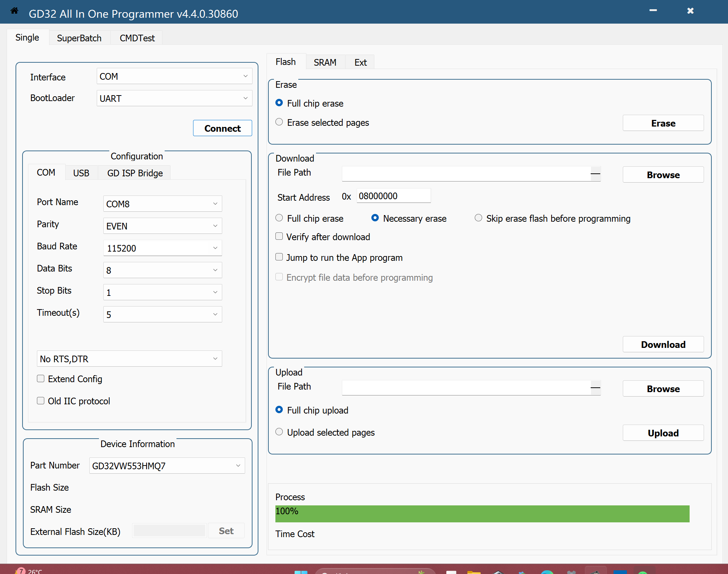
Task: Switch to the SuperBatch tab
Action: [x=79, y=38]
